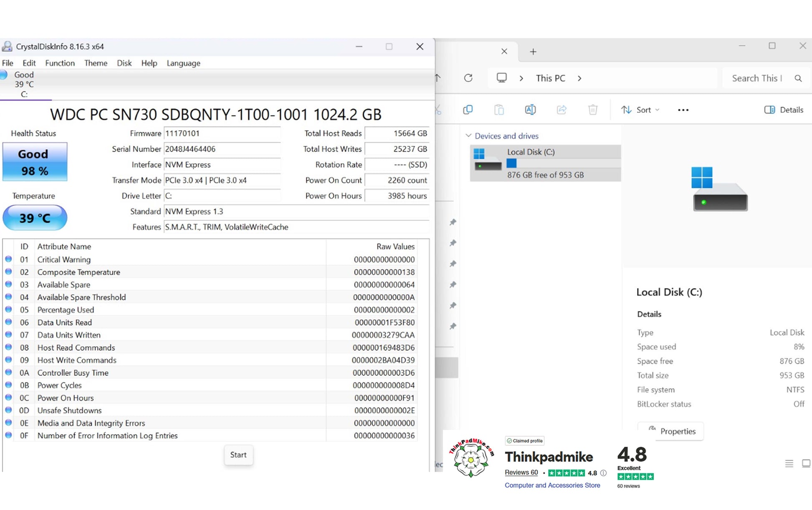Toggle the Details pane button
This screenshot has height=510, width=812.
(x=783, y=110)
